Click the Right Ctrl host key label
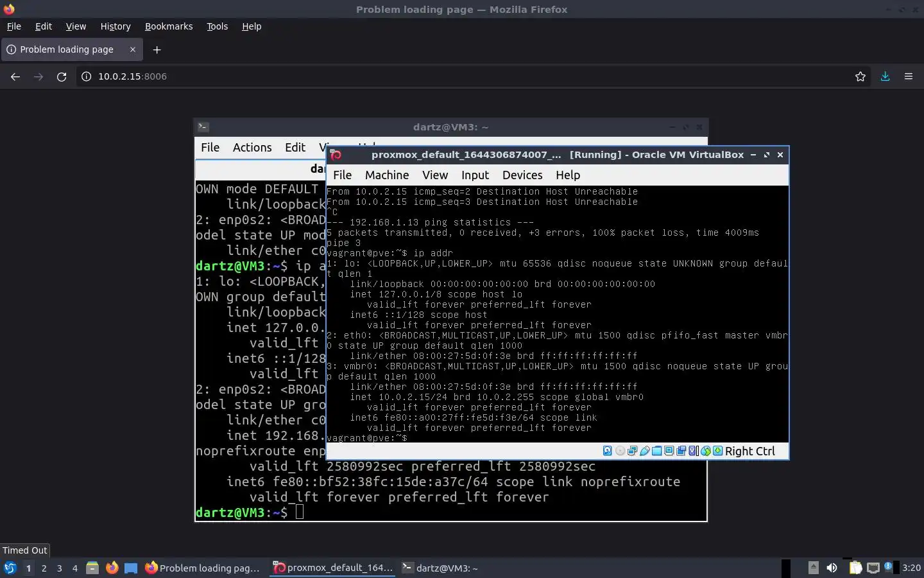The width and height of the screenshot is (924, 578). coord(750,451)
